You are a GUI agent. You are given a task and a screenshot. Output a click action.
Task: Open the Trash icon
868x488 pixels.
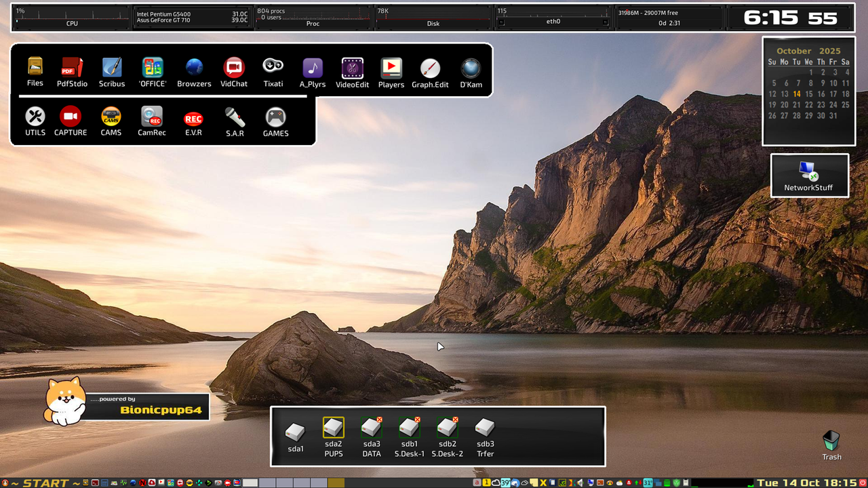(x=831, y=441)
